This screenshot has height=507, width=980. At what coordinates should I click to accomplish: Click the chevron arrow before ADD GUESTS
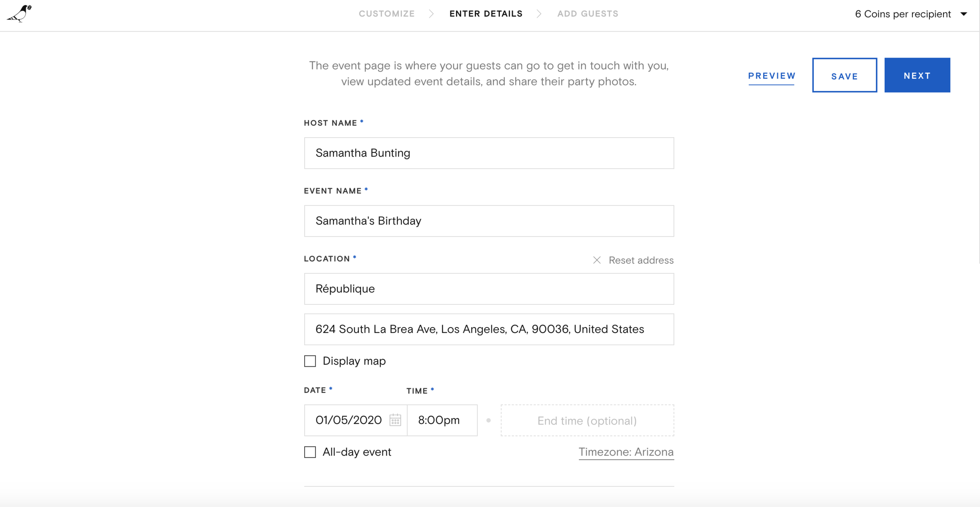pyautogui.click(x=539, y=14)
